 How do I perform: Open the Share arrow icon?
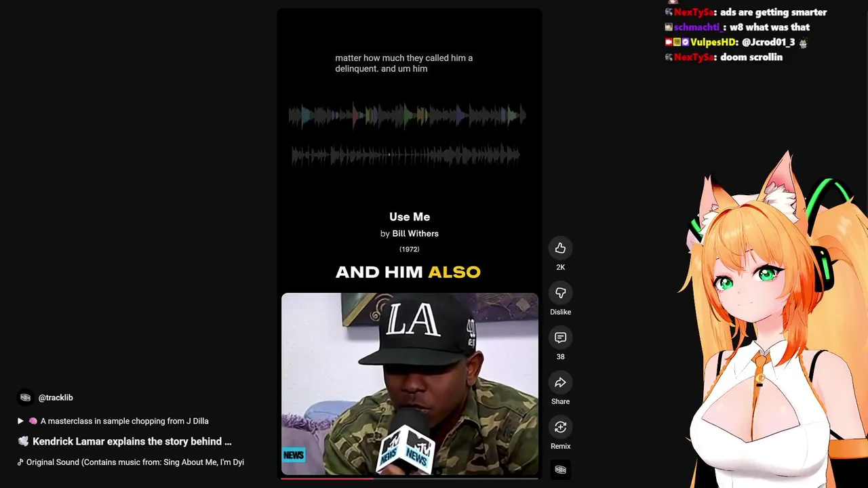[560, 382]
